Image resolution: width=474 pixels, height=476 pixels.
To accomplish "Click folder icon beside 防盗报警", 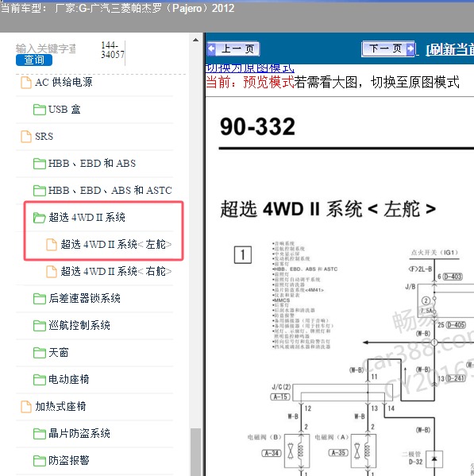I will (40, 461).
